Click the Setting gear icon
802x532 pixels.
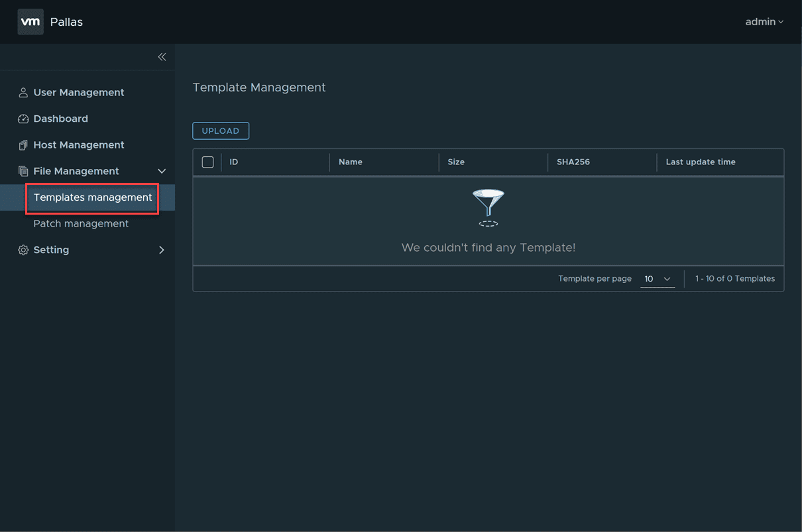pyautogui.click(x=23, y=250)
